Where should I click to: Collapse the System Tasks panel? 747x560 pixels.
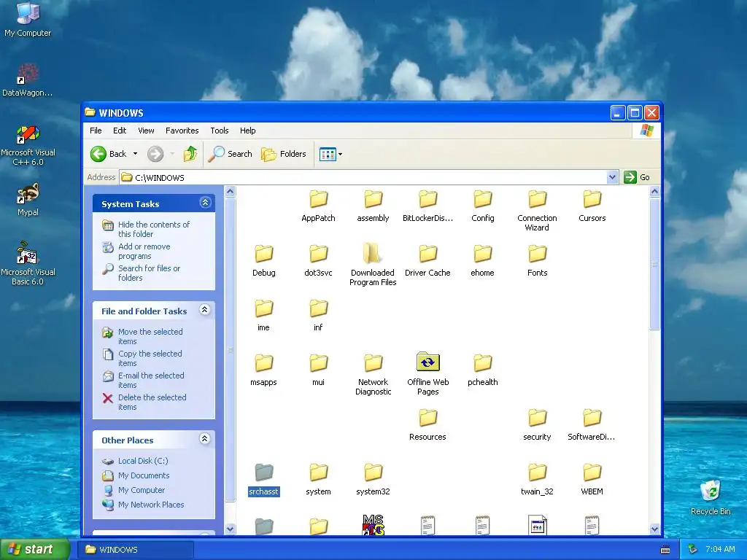coord(205,203)
